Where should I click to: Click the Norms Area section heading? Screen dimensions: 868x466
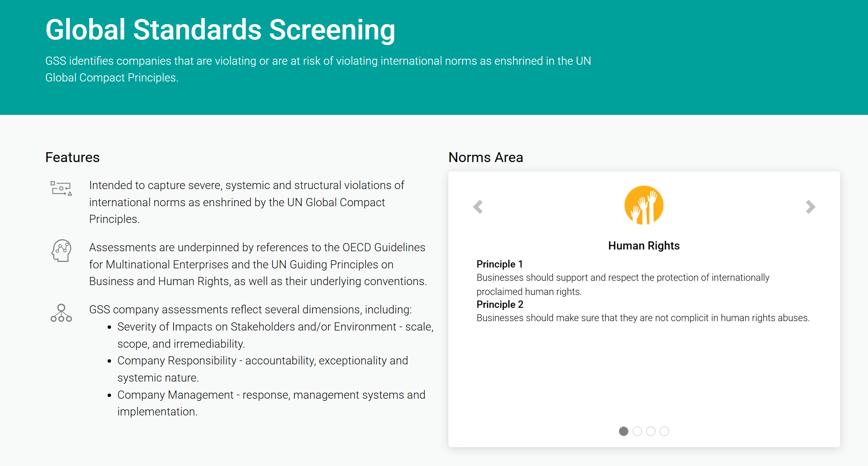pyautogui.click(x=486, y=157)
